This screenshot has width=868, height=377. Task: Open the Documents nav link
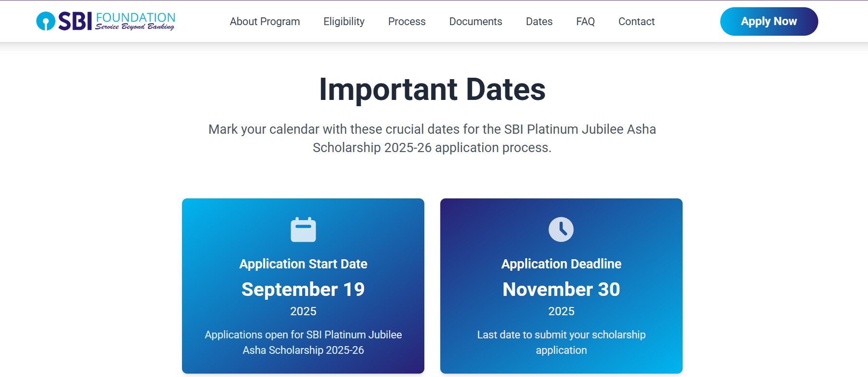[476, 22]
